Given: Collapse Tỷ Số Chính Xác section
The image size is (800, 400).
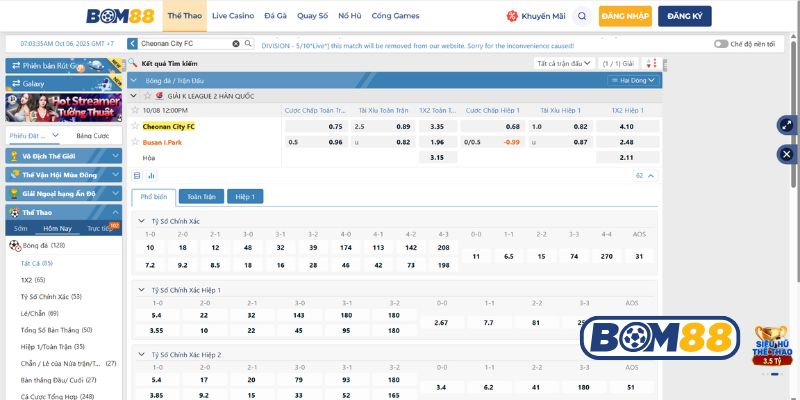Looking at the screenshot, I should coord(141,221).
